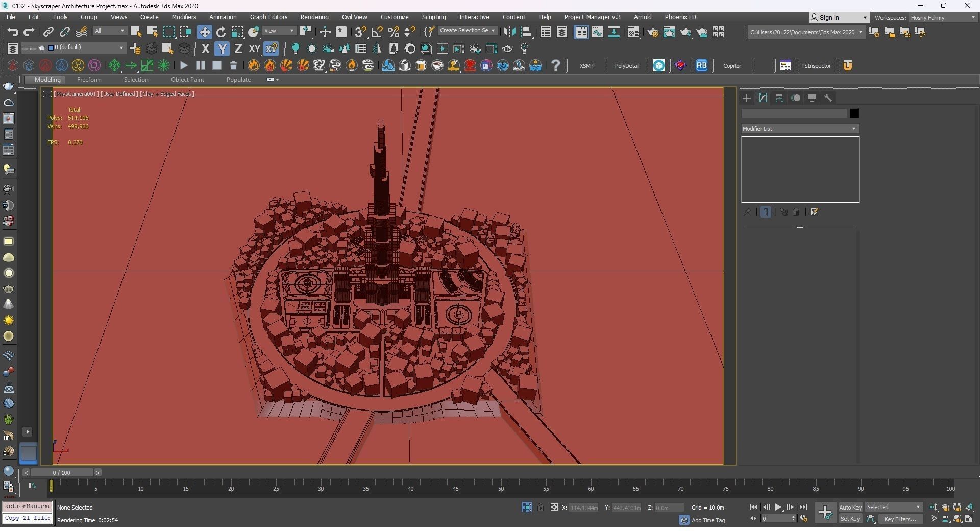This screenshot has width=980, height=531.
Task: Click the Redo arrow icon
Action: click(x=29, y=32)
